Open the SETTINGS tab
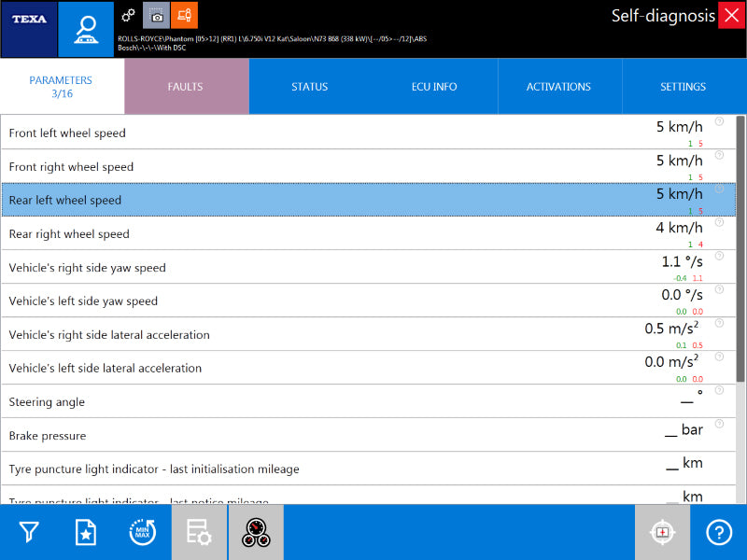The width and height of the screenshot is (747, 560). click(683, 87)
